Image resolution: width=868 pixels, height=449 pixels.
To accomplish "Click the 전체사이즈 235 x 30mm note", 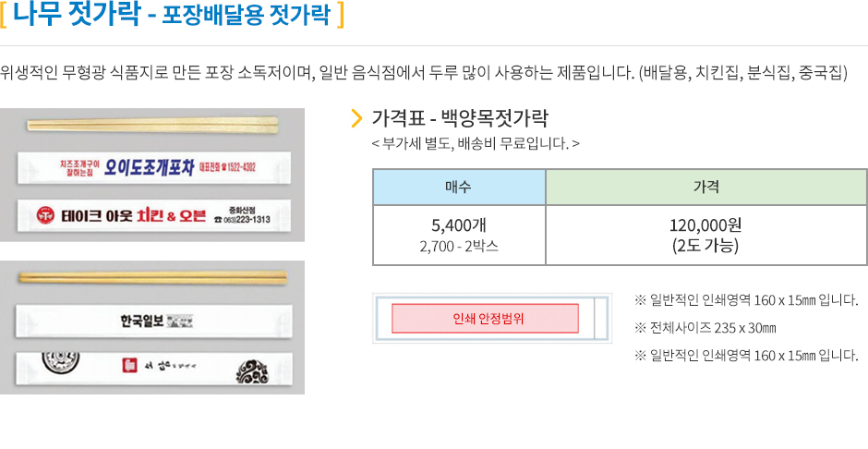I will (705, 328).
